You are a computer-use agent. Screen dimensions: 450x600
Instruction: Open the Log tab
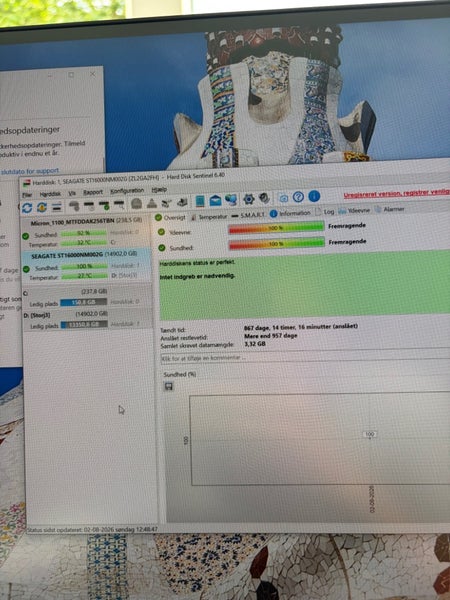point(324,212)
